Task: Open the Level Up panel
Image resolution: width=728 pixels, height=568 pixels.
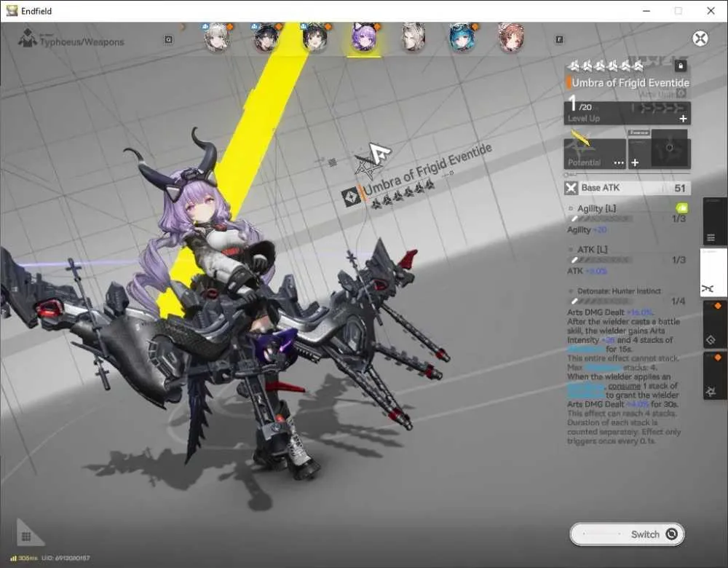Action: click(628, 113)
